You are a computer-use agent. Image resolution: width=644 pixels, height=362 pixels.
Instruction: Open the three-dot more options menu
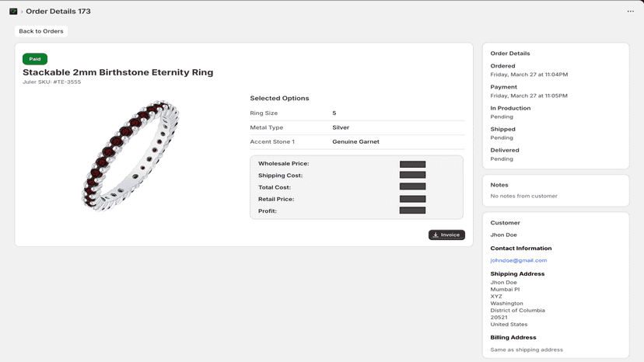pyautogui.click(x=631, y=12)
